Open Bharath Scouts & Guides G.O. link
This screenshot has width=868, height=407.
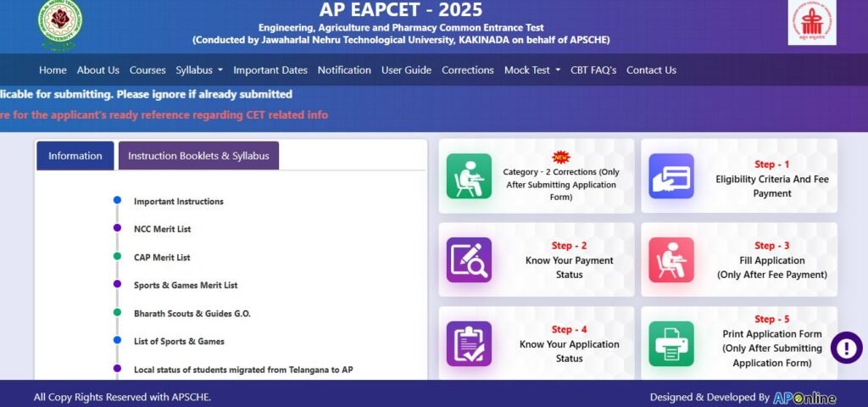(192, 313)
